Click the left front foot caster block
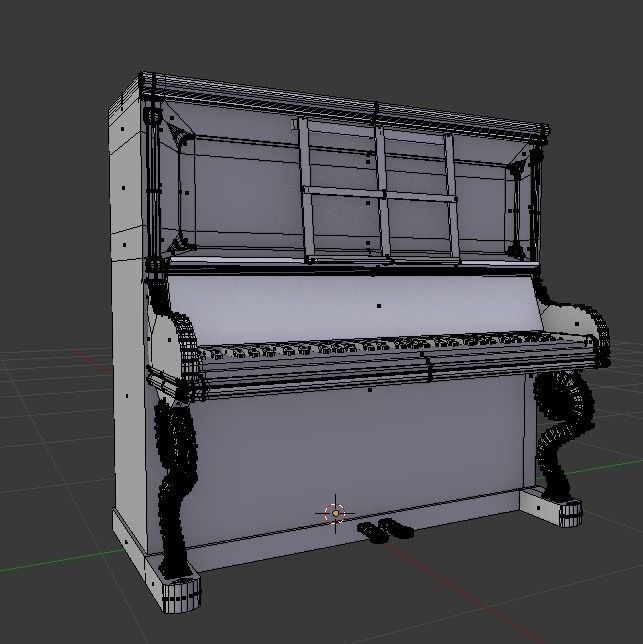Image resolution: width=643 pixels, height=644 pixels. click(181, 595)
